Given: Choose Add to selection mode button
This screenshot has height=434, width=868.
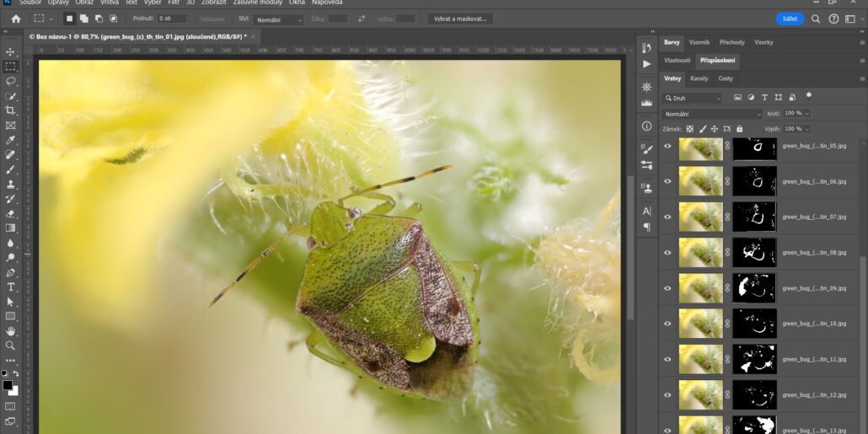Looking at the screenshot, I should 84,19.
